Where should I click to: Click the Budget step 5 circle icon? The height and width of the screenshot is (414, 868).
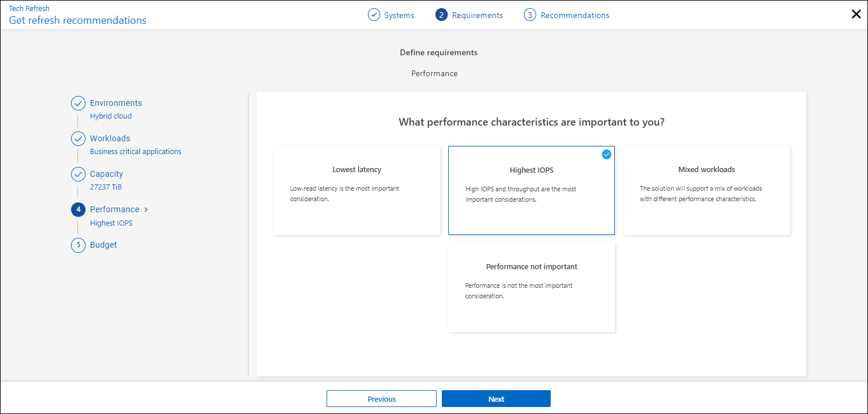(x=78, y=245)
